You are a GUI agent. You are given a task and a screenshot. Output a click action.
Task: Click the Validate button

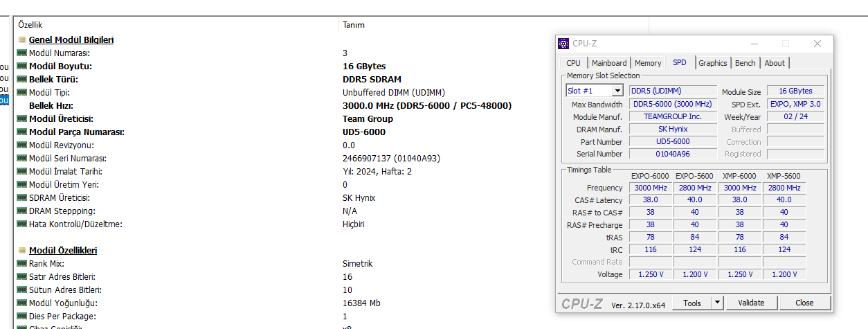[x=751, y=303]
